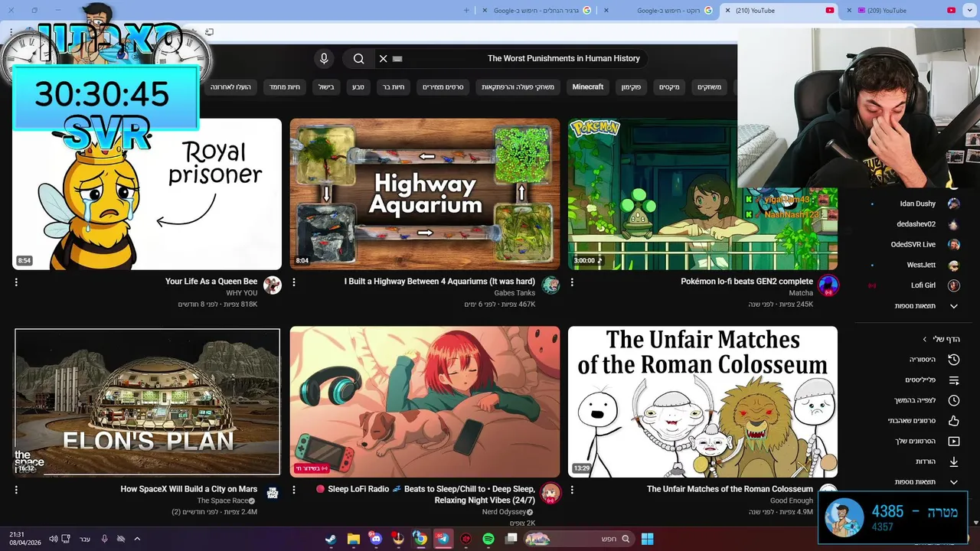Open File Explorer from the taskbar

(353, 539)
